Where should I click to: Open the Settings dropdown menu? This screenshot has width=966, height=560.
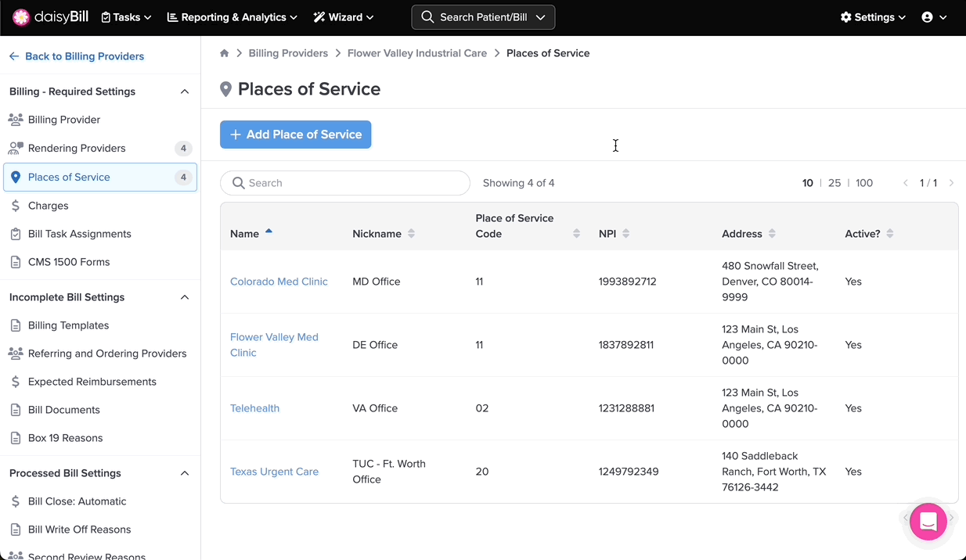tap(873, 17)
